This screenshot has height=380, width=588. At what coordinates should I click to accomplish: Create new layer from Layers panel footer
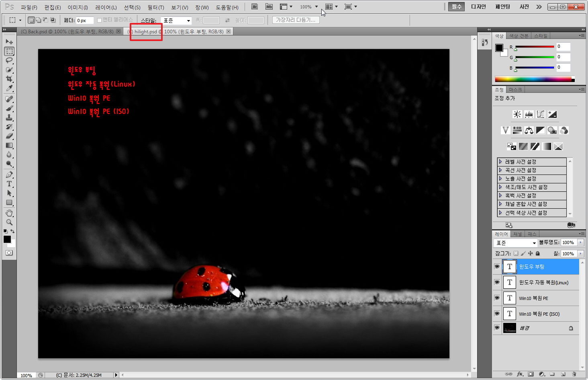click(x=563, y=374)
